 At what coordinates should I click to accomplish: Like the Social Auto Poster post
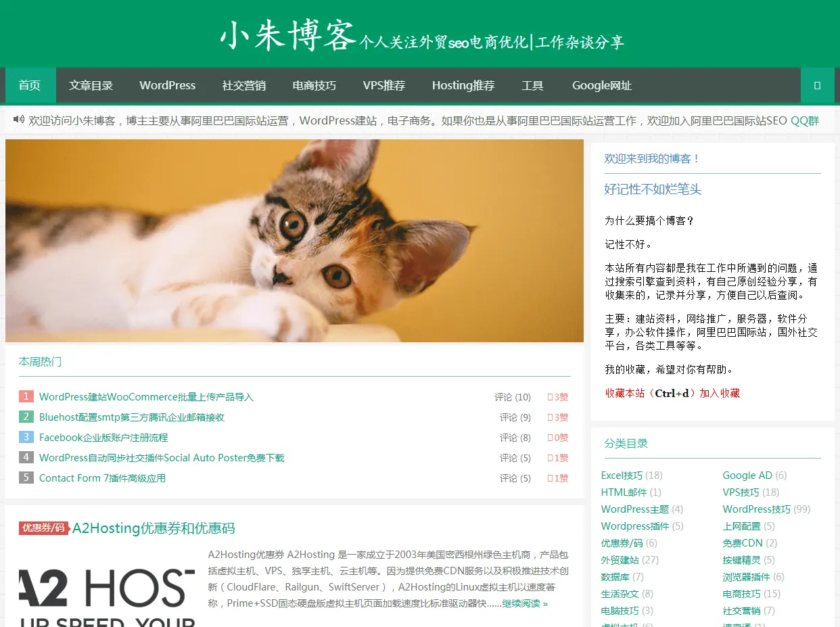558,458
